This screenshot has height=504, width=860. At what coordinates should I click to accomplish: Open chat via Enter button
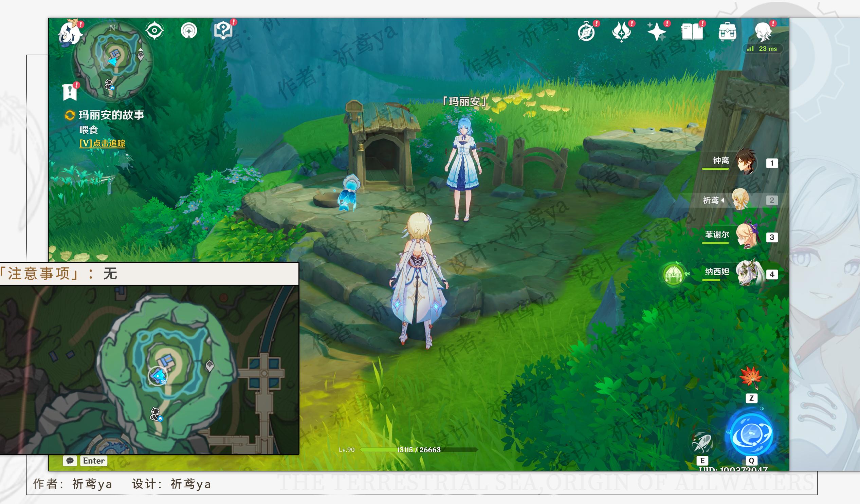click(93, 461)
